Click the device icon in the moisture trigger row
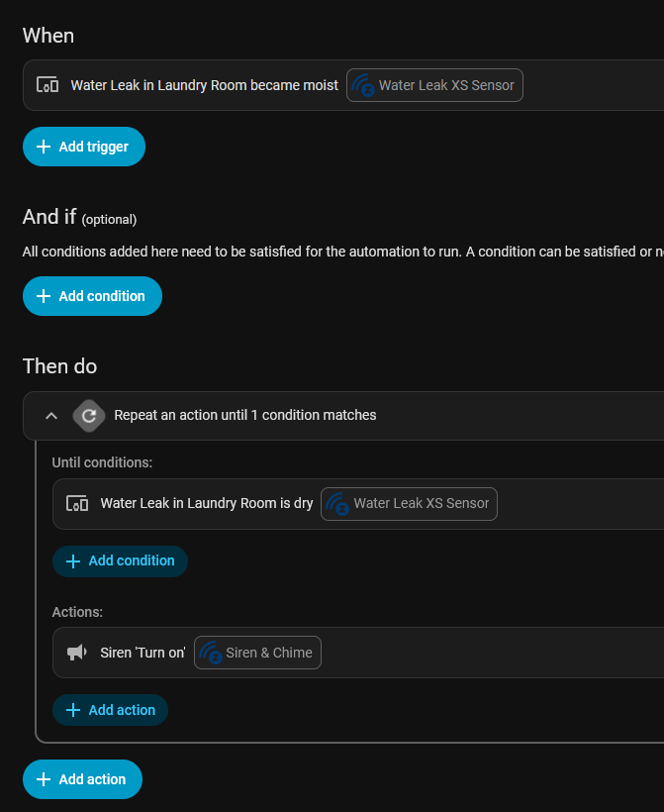 (x=47, y=85)
